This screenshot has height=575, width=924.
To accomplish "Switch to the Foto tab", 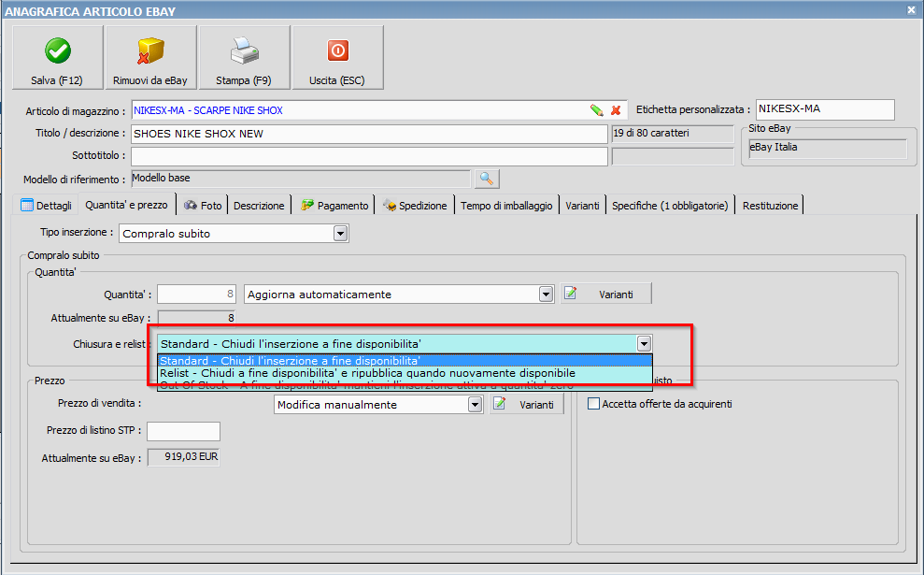I will click(x=203, y=206).
